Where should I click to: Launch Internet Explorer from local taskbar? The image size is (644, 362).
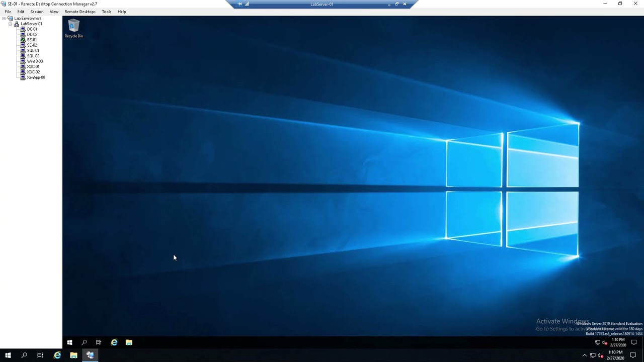pos(57,355)
